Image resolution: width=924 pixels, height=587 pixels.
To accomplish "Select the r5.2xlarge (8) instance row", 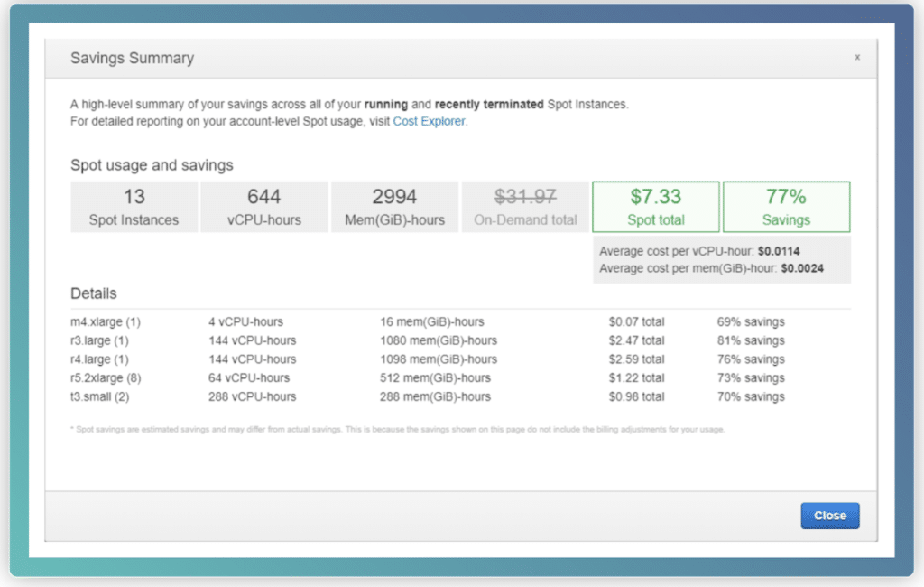I will [x=106, y=378].
